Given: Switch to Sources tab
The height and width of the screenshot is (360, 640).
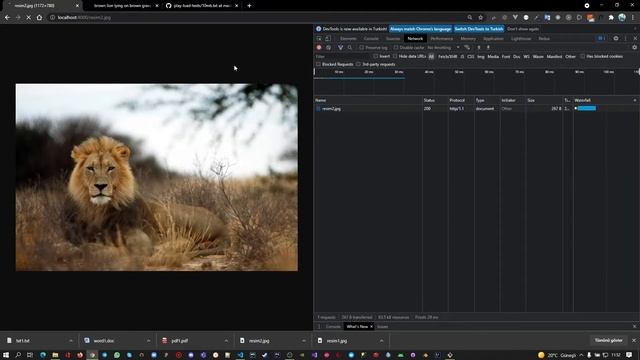Looking at the screenshot, I should coord(393,38).
